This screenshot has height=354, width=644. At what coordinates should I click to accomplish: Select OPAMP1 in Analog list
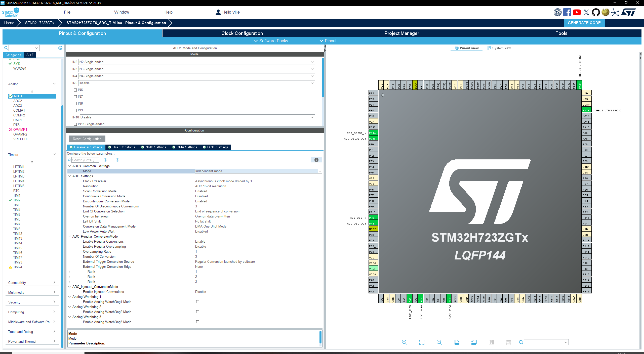tap(20, 129)
